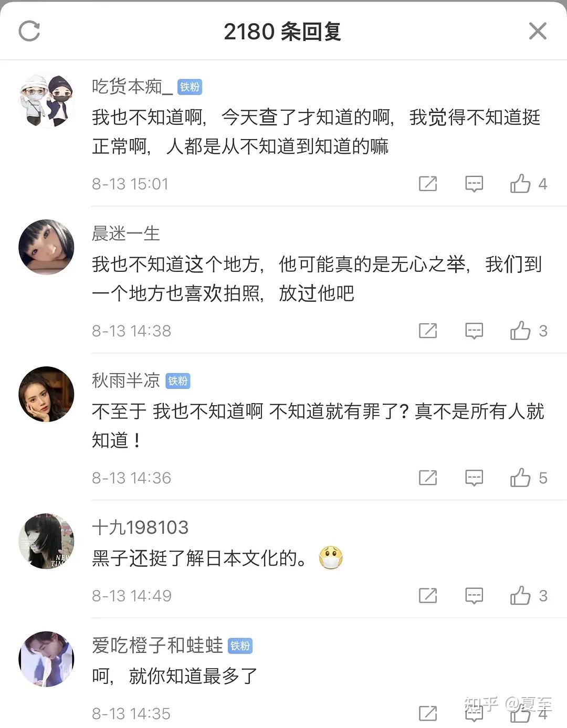Refresh the replies list
The image size is (567, 728).
click(x=29, y=31)
